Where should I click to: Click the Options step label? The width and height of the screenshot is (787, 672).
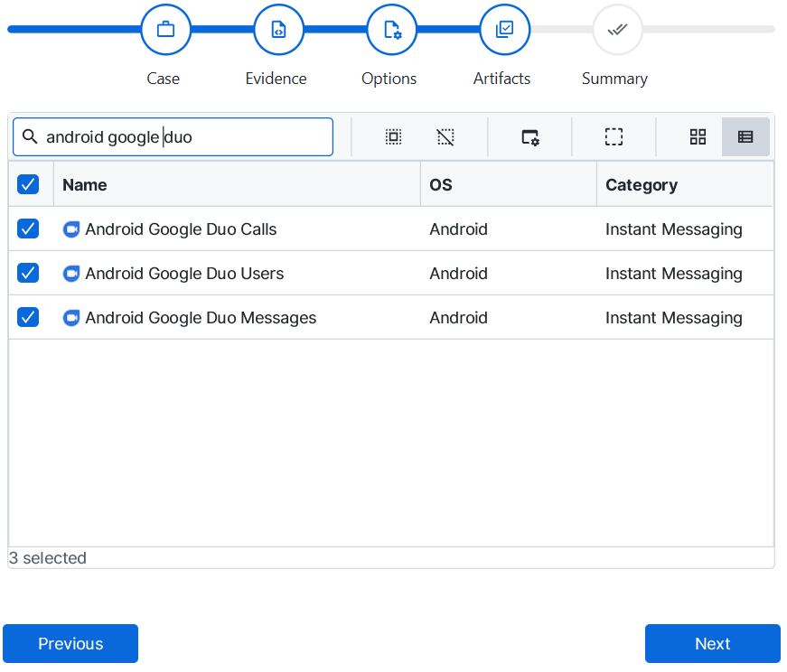389,79
